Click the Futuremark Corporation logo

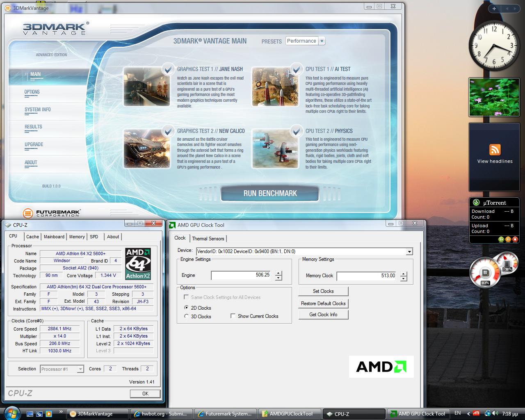coord(52,213)
